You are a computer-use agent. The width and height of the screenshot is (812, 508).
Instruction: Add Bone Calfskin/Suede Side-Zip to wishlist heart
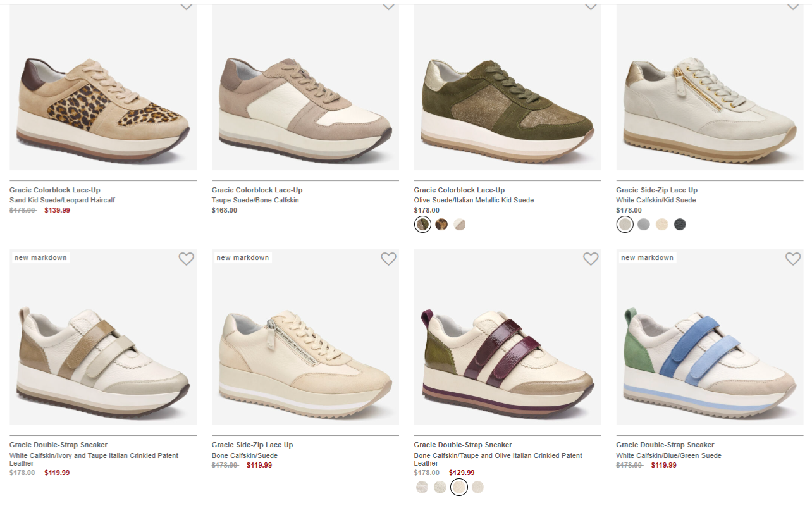(x=388, y=259)
